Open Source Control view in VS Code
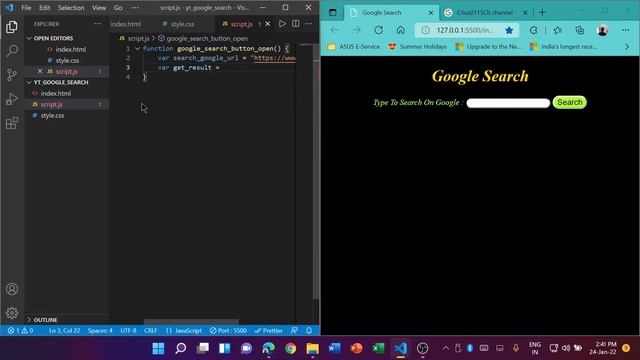The width and height of the screenshot is (640, 360). pos(12,75)
